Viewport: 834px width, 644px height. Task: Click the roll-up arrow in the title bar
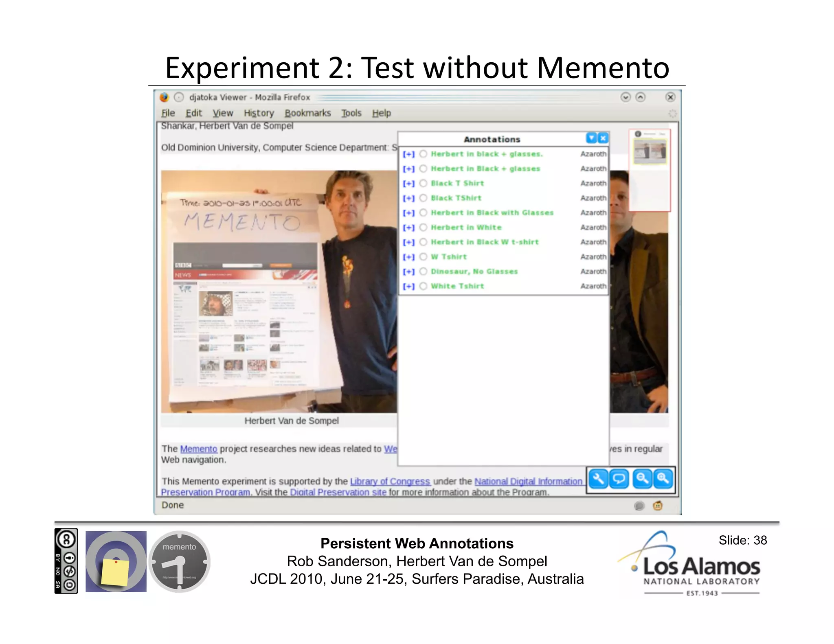[x=641, y=97]
